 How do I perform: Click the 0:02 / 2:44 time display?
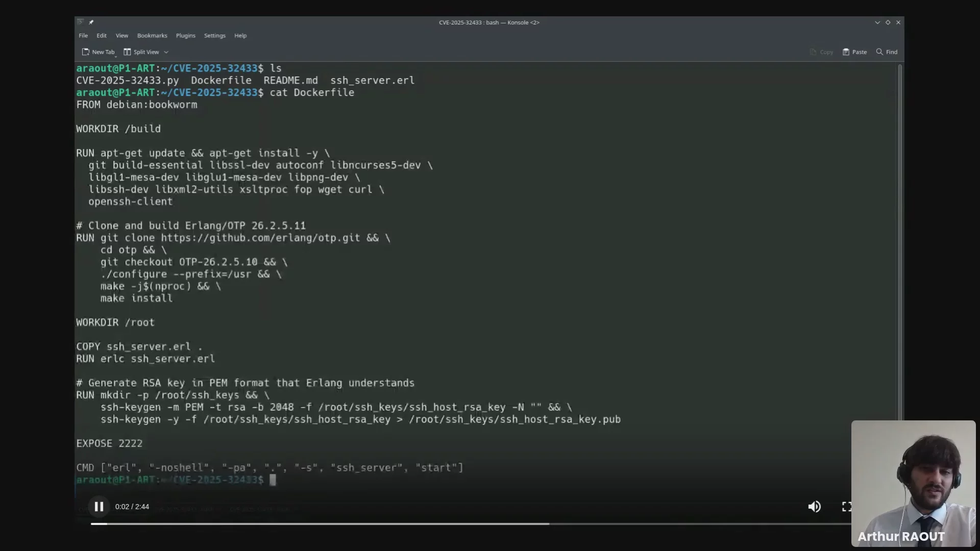[132, 507]
